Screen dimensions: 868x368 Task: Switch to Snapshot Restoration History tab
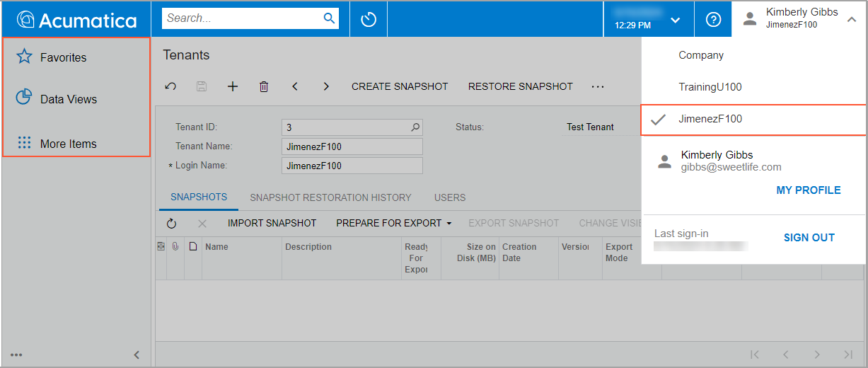tap(330, 197)
